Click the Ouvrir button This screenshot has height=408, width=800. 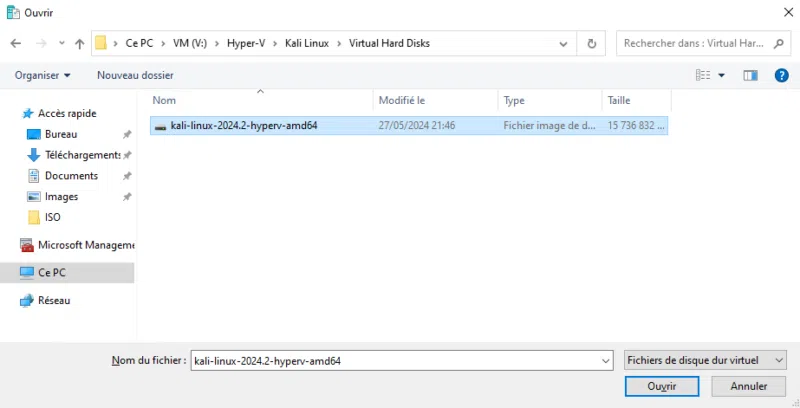point(662,387)
